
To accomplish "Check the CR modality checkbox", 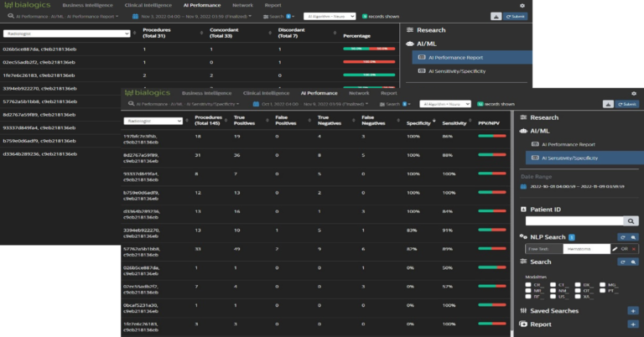I will tap(528, 284).
